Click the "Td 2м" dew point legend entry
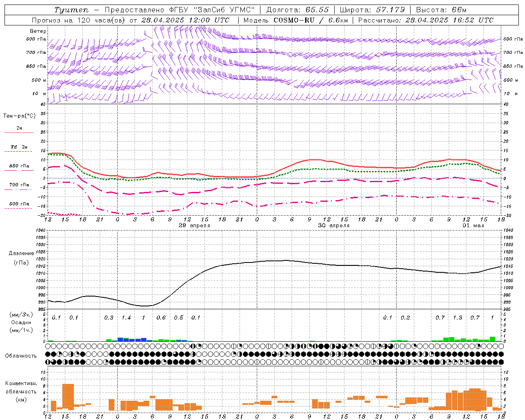This screenshot has width=525, height=420. pyautogui.click(x=19, y=147)
